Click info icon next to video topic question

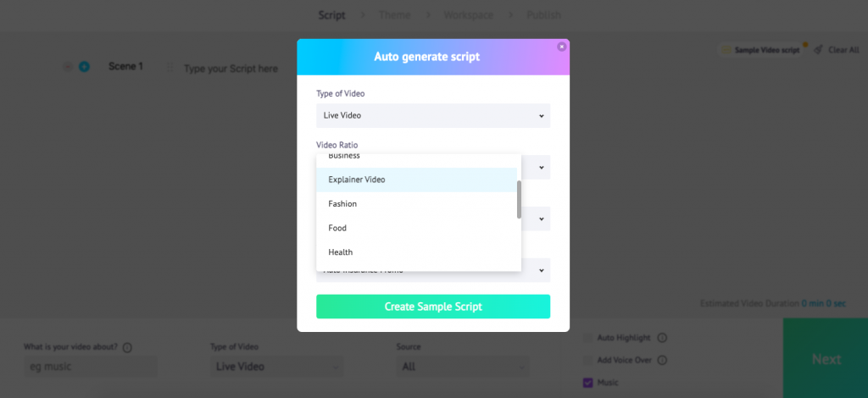[127, 348]
